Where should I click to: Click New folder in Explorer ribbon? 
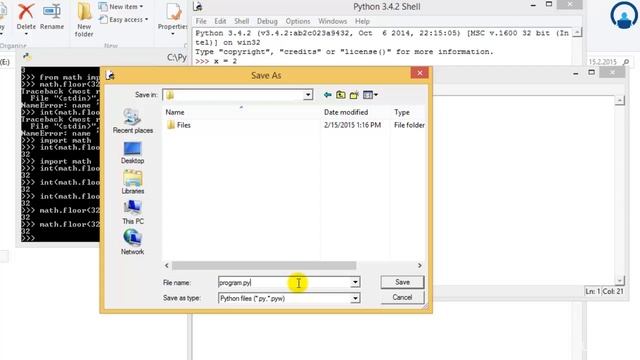pyautogui.click(x=84, y=20)
